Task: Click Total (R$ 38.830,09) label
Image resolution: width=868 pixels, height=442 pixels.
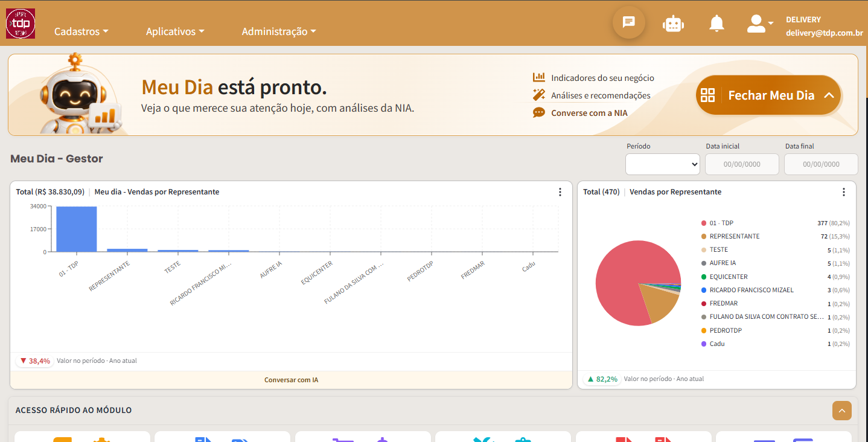Action: 50,192
